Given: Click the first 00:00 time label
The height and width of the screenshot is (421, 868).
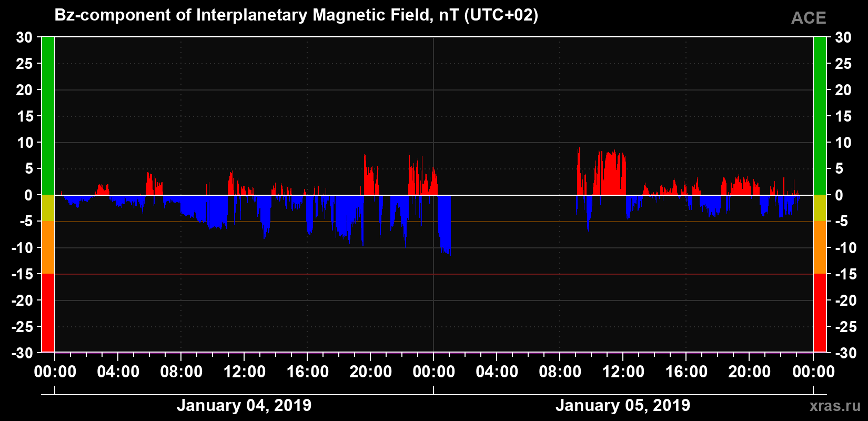Looking at the screenshot, I should [x=55, y=372].
